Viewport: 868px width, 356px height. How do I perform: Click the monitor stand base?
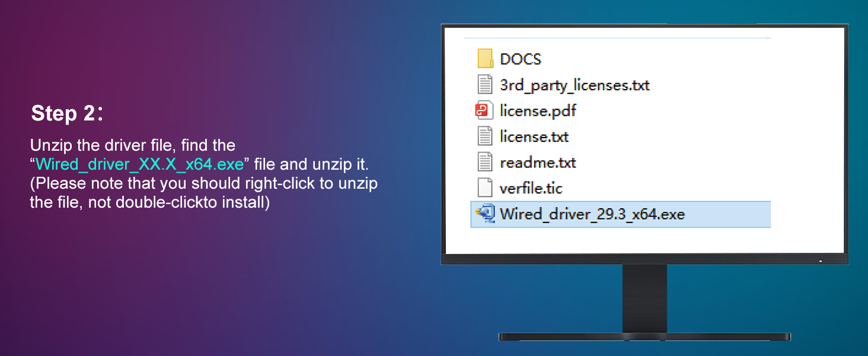pos(644,336)
